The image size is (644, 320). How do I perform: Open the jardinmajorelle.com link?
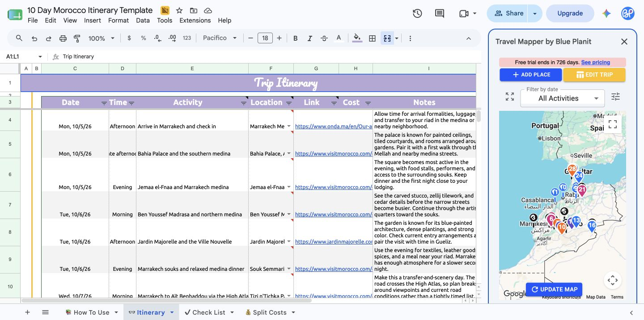click(x=334, y=242)
